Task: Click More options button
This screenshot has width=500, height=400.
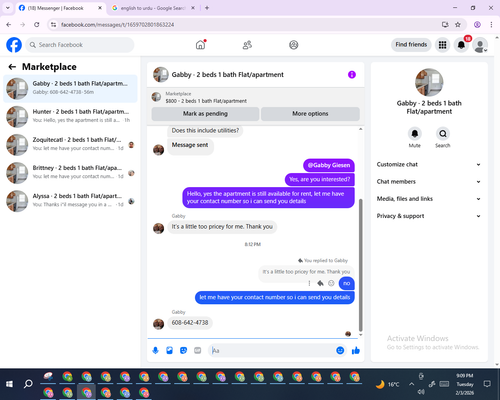Action: click(x=310, y=114)
